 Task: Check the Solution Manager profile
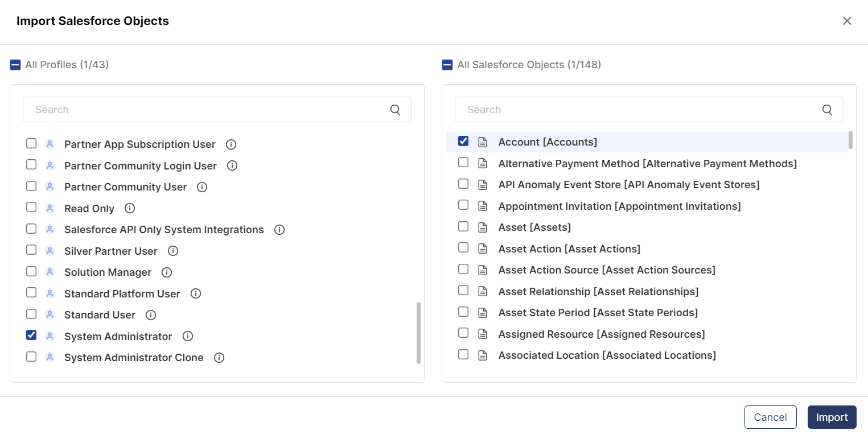[x=31, y=271]
